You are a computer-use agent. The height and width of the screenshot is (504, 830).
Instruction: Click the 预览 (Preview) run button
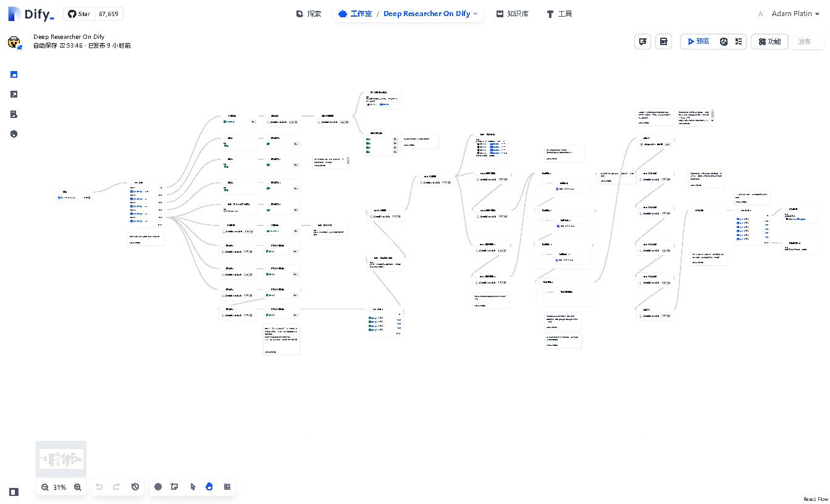point(699,41)
